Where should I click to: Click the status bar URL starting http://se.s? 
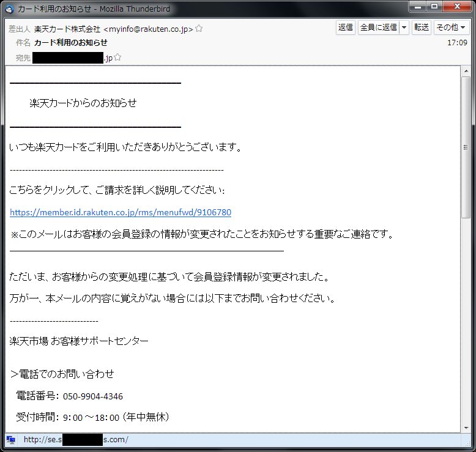click(76, 440)
